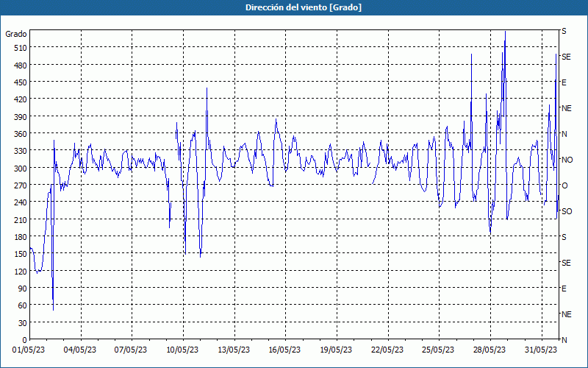
Task: Select the 25/05/23 date label
Action: [x=438, y=350]
